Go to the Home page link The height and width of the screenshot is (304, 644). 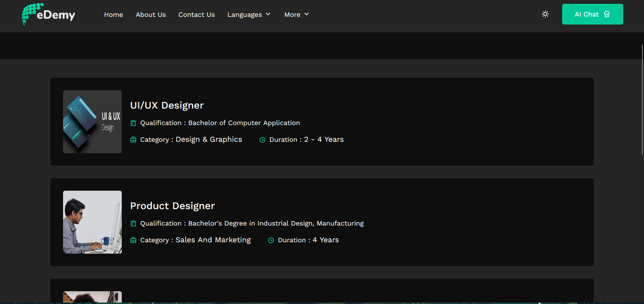pyautogui.click(x=113, y=15)
